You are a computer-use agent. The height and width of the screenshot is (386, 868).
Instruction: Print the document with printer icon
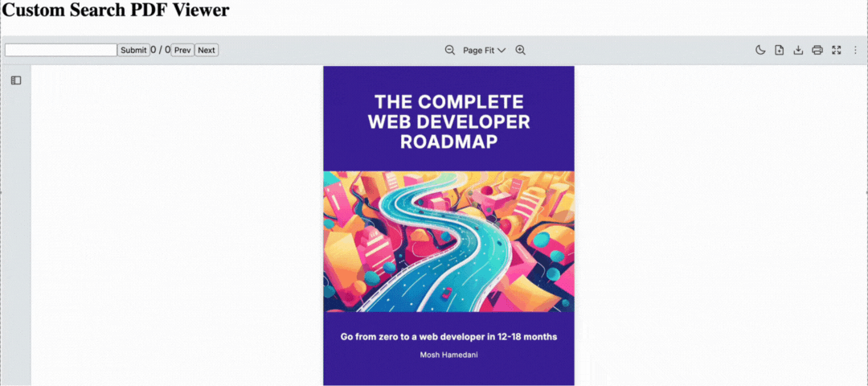(x=817, y=50)
